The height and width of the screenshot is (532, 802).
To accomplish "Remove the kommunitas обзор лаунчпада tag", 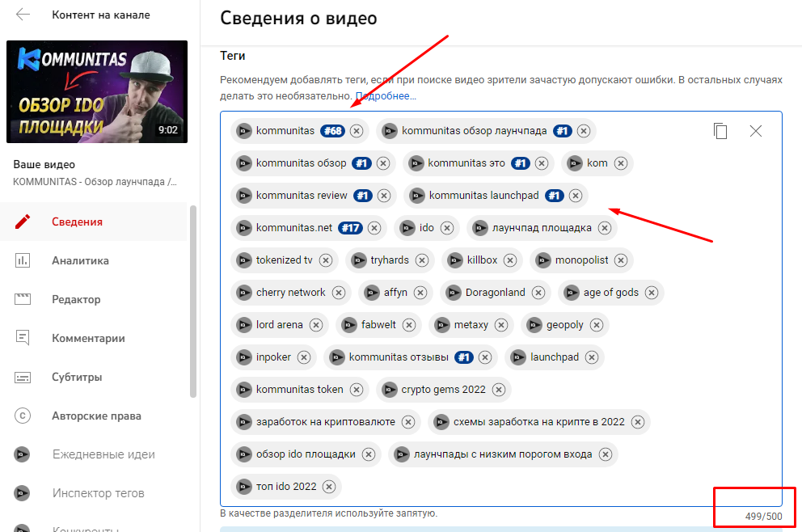I will 584,131.
